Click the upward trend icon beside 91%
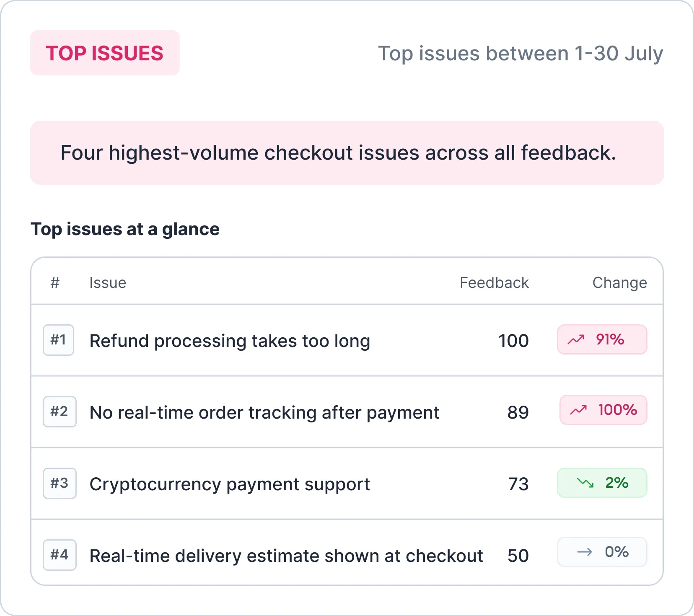This screenshot has width=694, height=616. tap(576, 339)
